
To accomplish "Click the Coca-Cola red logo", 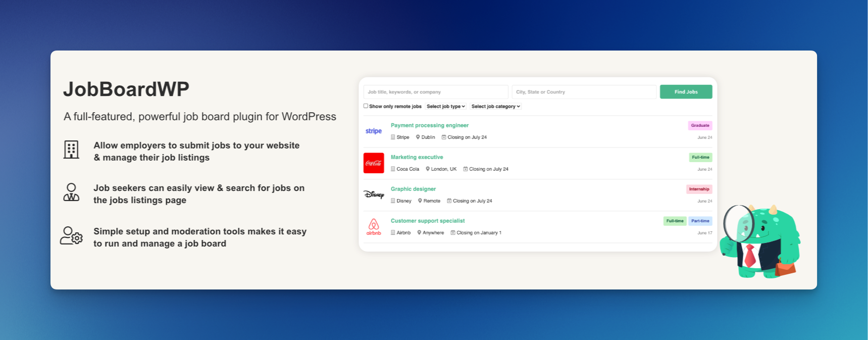I will (x=374, y=163).
